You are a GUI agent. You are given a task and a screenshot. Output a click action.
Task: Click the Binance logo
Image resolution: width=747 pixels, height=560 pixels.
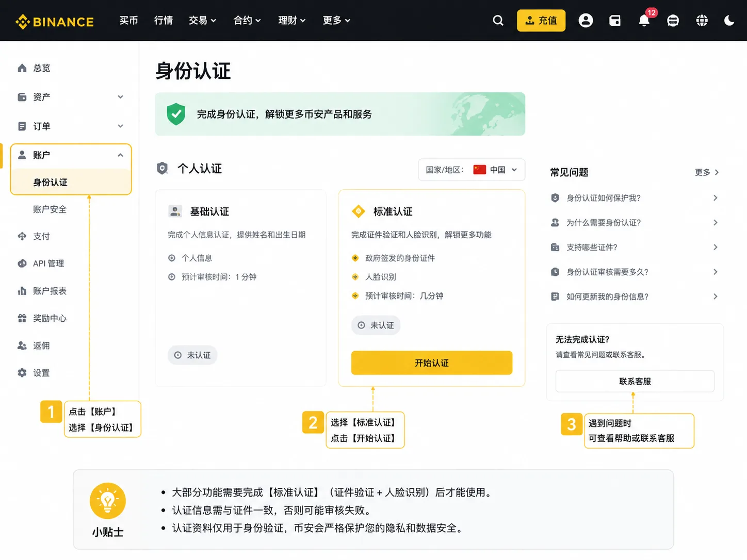coord(55,22)
